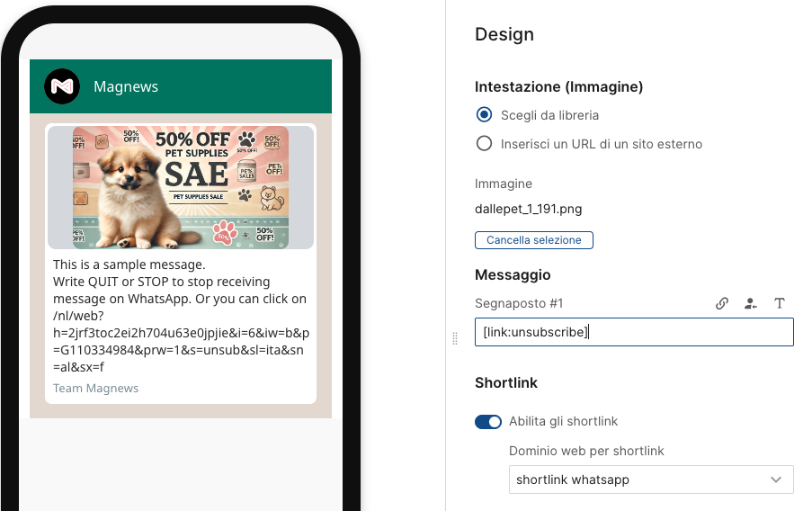Click the 'Design' heading
The height and width of the screenshot is (511, 812).
point(504,34)
